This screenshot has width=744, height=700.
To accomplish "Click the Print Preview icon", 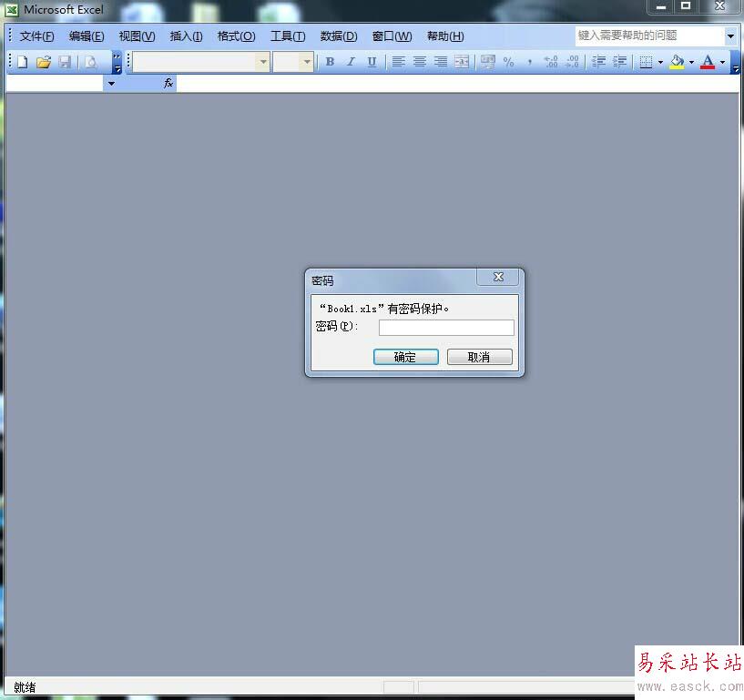I will (x=91, y=62).
